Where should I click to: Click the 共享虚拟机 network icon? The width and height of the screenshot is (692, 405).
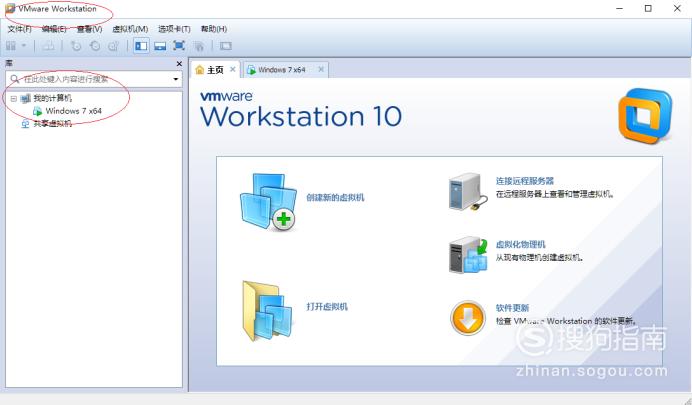click(x=26, y=124)
